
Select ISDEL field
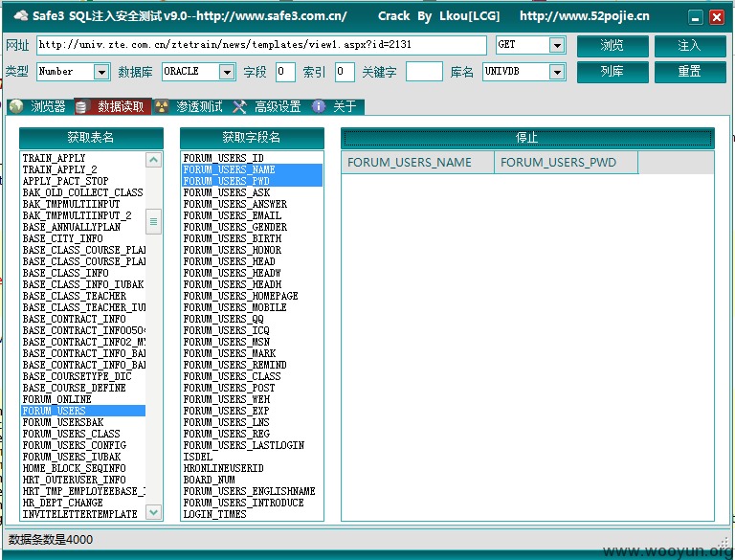(252, 457)
